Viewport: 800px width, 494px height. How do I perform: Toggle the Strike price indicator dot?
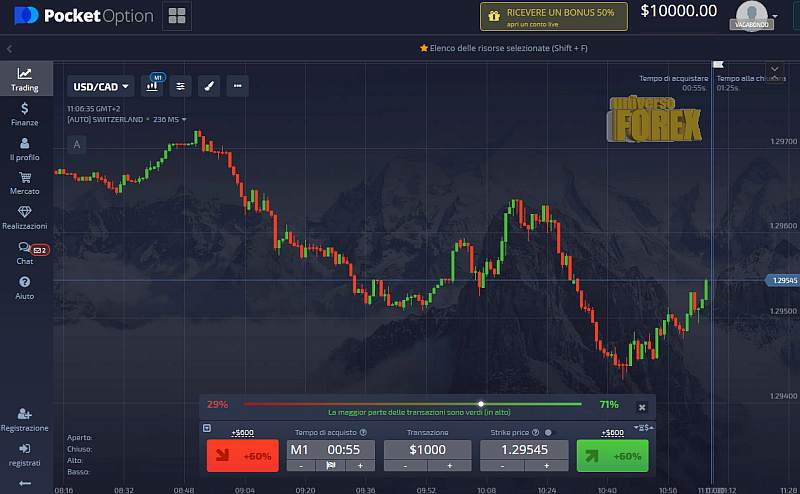pos(548,432)
